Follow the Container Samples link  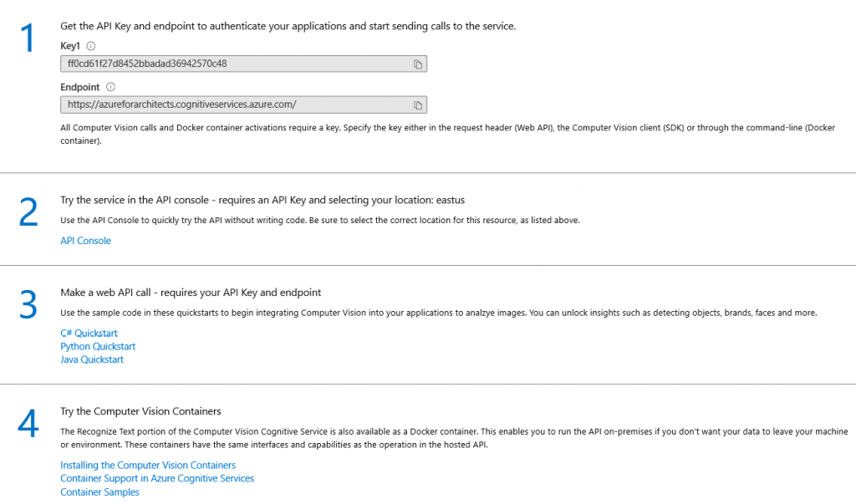(99, 492)
